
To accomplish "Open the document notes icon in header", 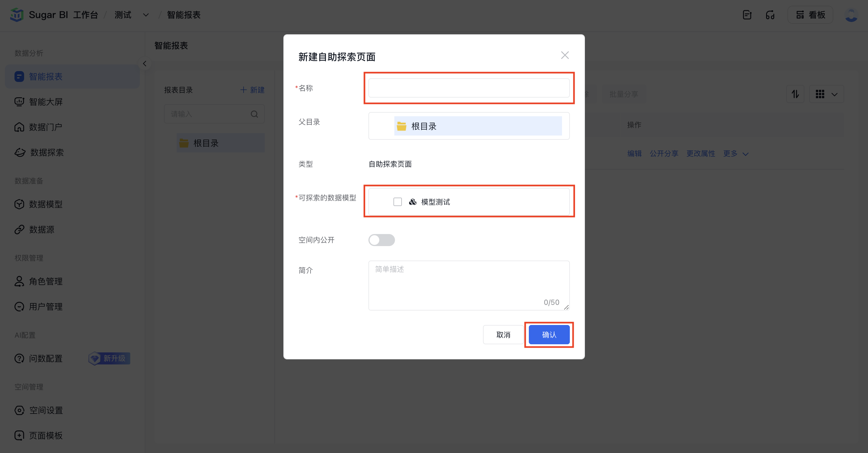I will click(x=747, y=15).
